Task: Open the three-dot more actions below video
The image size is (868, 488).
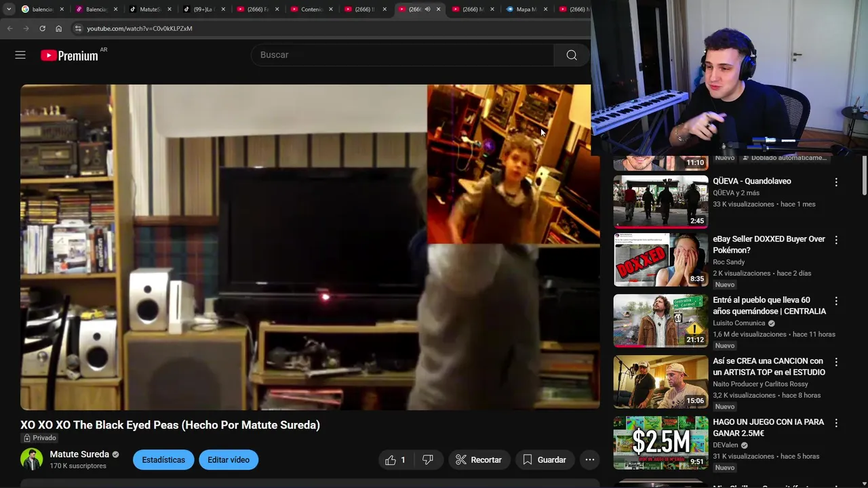Action: click(x=590, y=460)
